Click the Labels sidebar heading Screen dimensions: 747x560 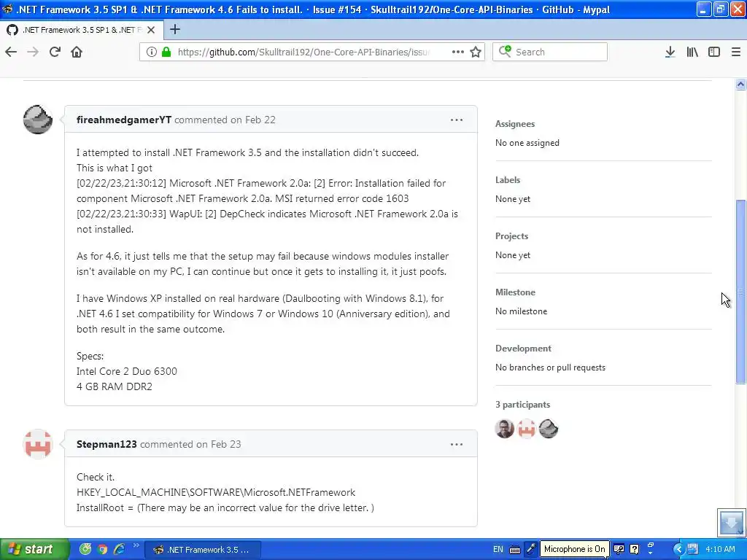(508, 180)
